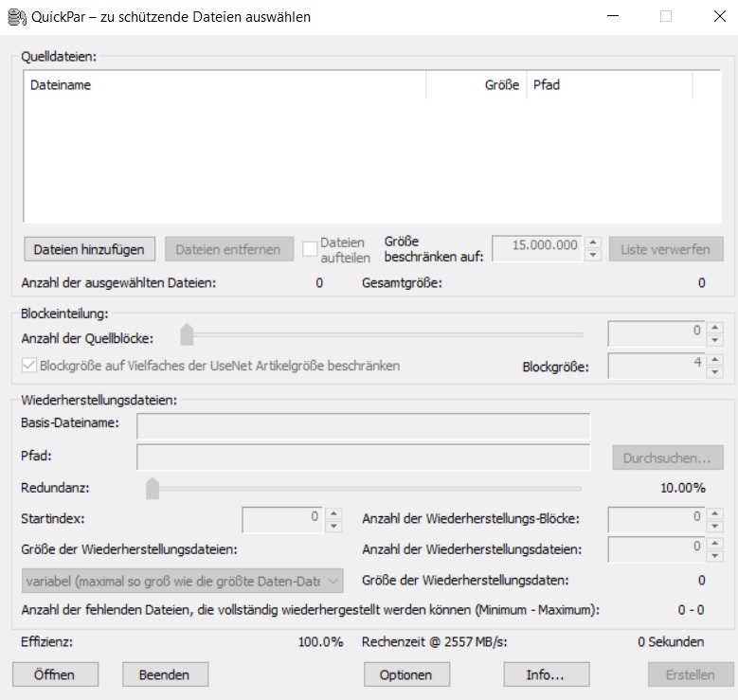Click the '0 Sekunden' value
Image resolution: width=738 pixels, height=700 pixels.
[671, 642]
